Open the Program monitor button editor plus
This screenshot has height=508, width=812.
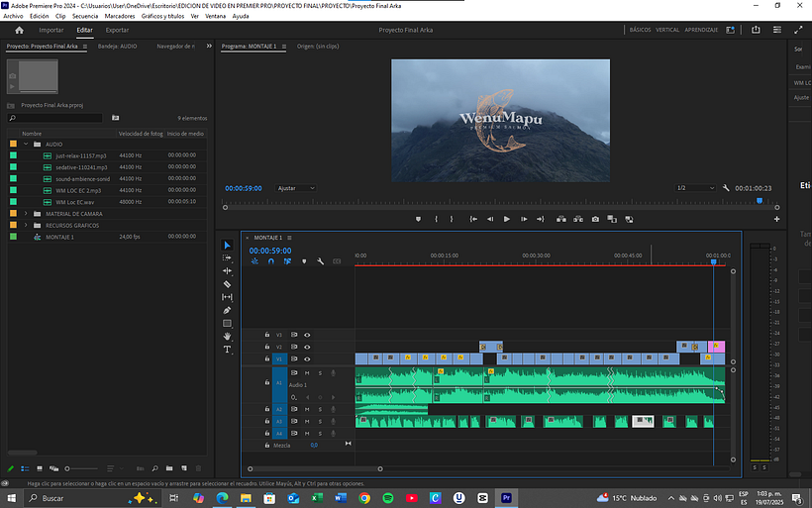[776, 219]
